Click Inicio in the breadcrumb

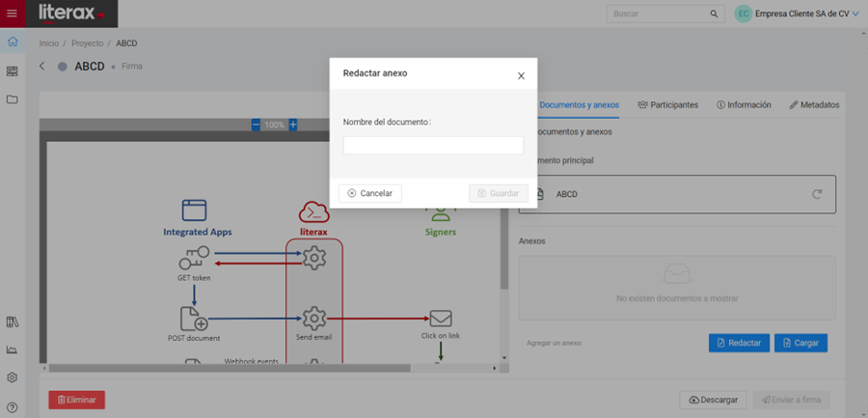click(49, 43)
